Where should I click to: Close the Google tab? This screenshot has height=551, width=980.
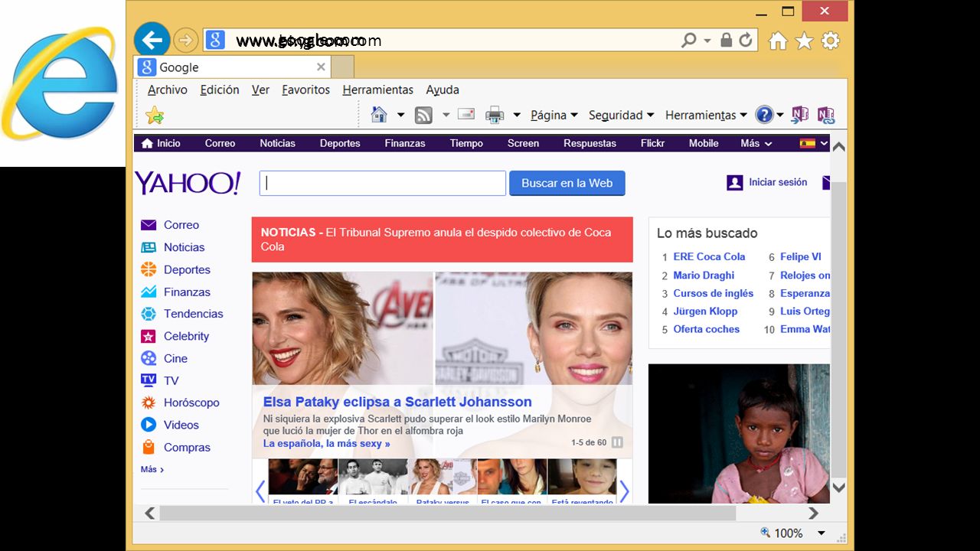(321, 67)
